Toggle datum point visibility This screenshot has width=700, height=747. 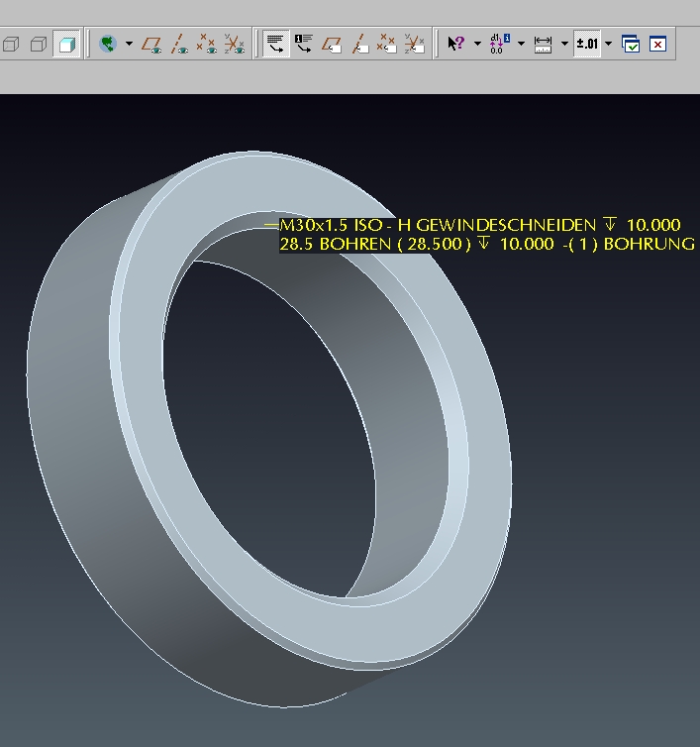pos(207,44)
